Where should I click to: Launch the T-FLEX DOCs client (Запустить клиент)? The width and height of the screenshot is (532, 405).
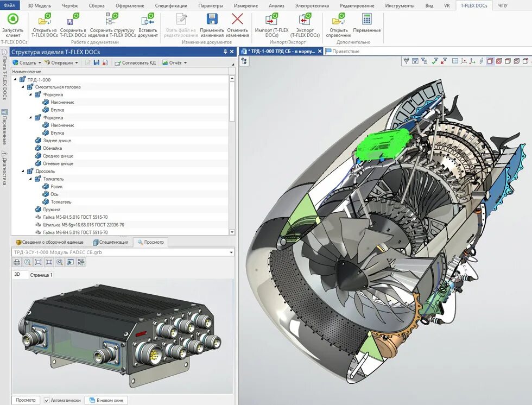[13, 25]
